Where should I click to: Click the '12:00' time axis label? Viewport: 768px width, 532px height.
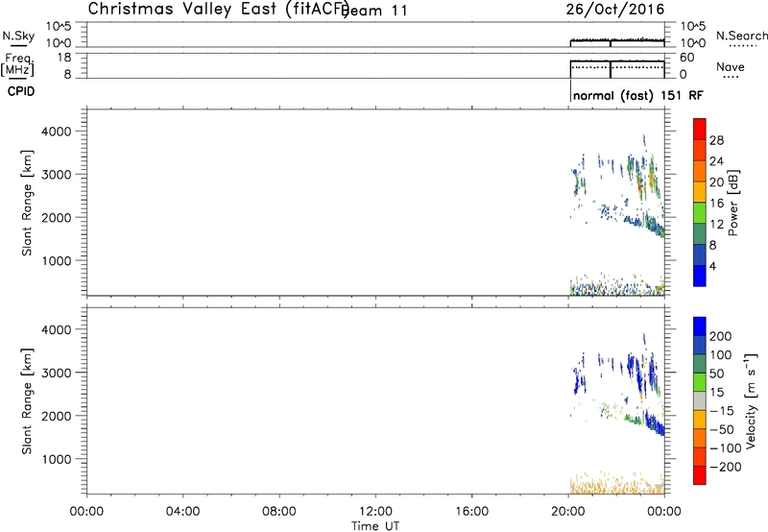tap(375, 512)
